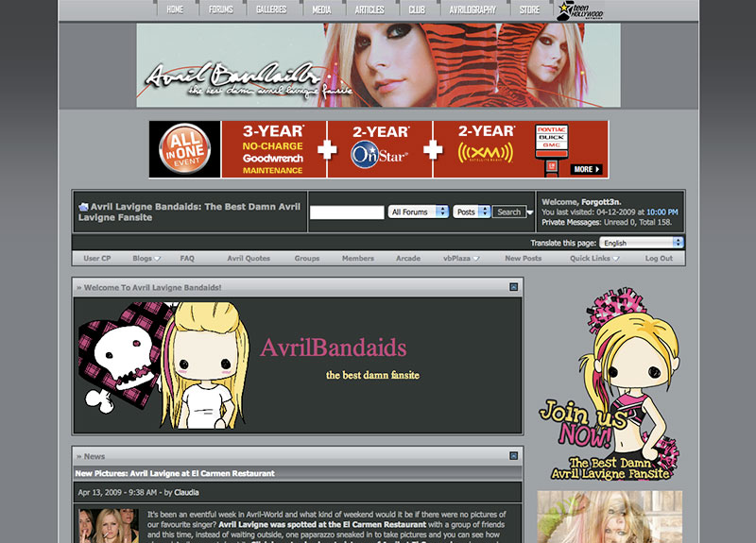The height and width of the screenshot is (543, 756).
Task: Open the AVRILOGRAPHY tab
Action: click(472, 9)
